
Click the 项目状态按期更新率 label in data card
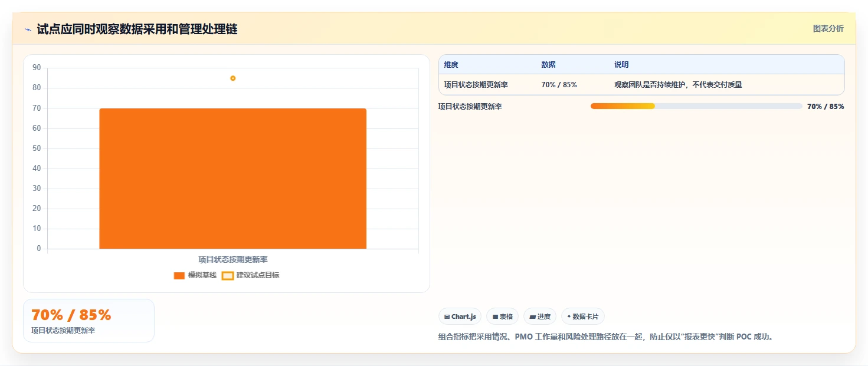[63, 331]
